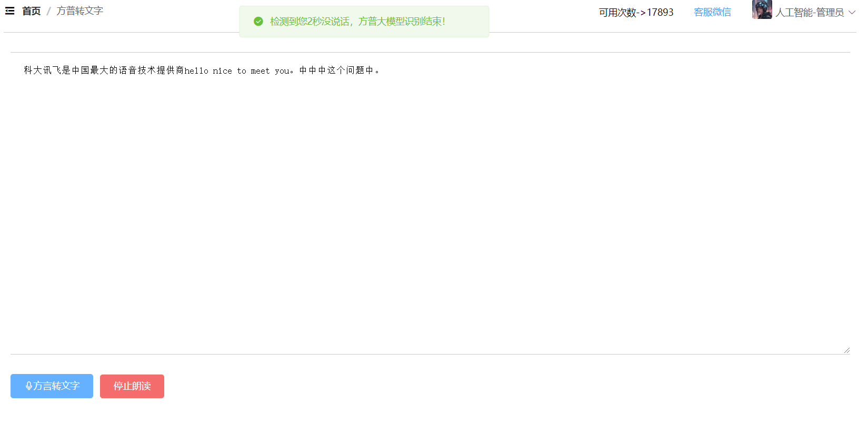Start 方言转文字 speech recognition
868x445 pixels.
coord(52,386)
